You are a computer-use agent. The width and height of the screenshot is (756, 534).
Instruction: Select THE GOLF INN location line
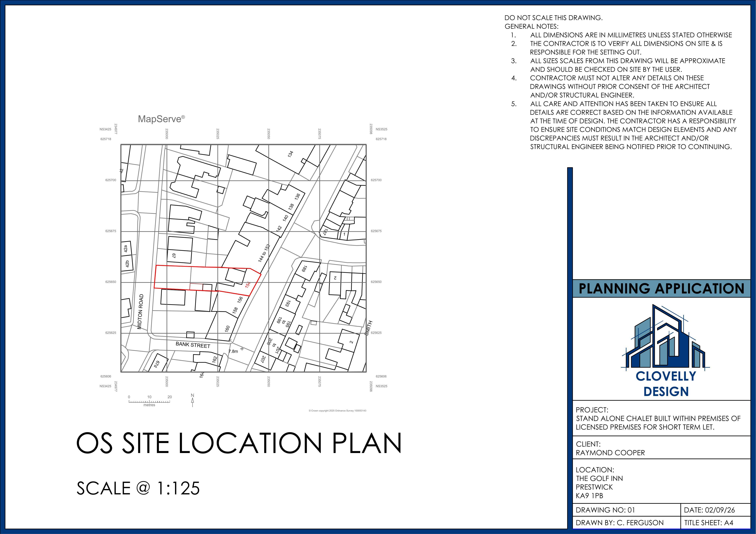(599, 478)
